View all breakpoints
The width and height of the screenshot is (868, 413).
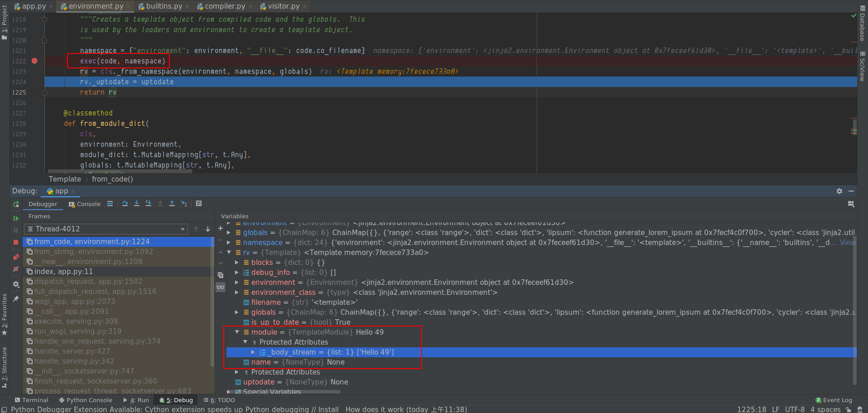16,257
